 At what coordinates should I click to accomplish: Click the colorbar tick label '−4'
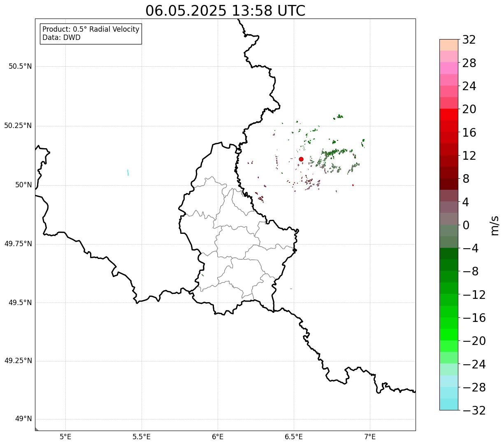click(470, 249)
